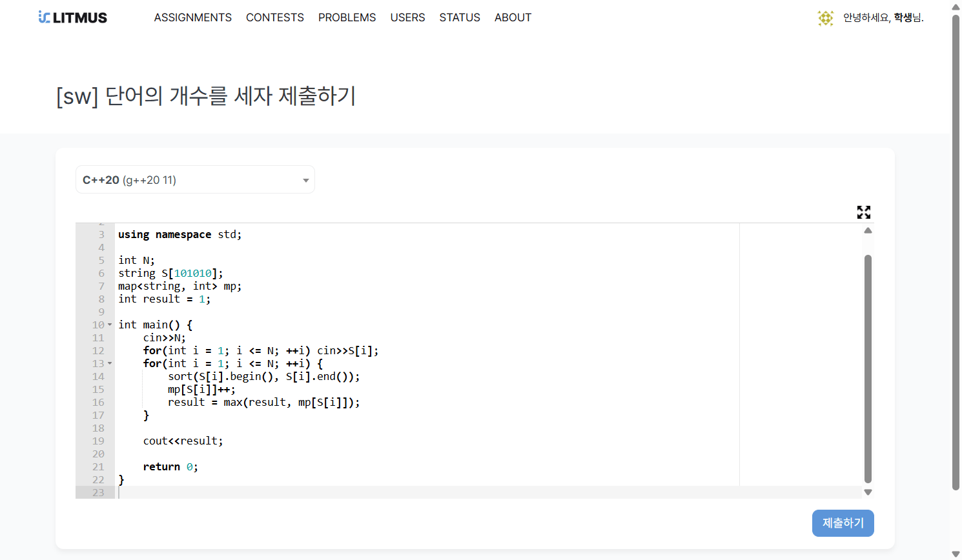Click the LITMUS logo
This screenshot has height=560, width=962.
[x=73, y=17]
